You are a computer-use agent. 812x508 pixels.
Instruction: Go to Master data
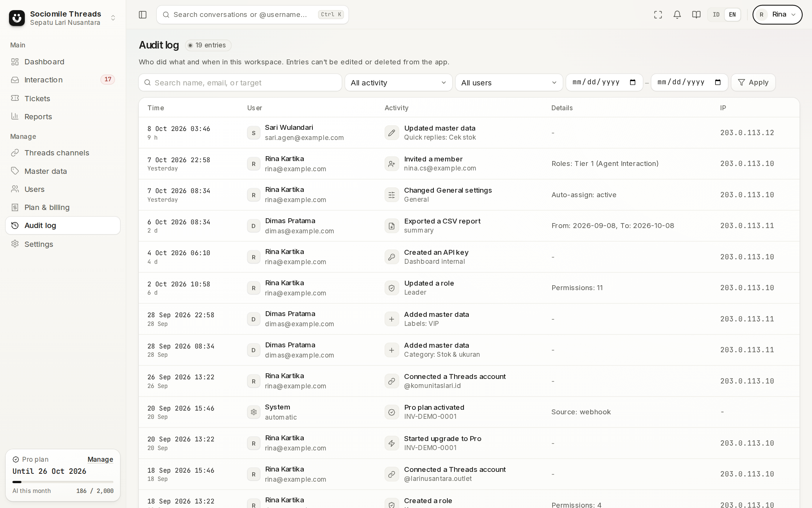(63, 171)
